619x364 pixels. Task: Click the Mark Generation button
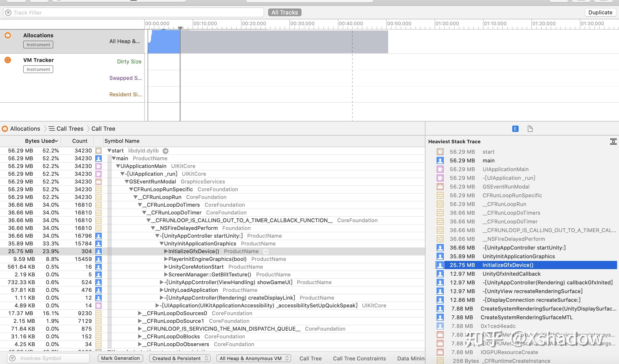click(x=120, y=358)
